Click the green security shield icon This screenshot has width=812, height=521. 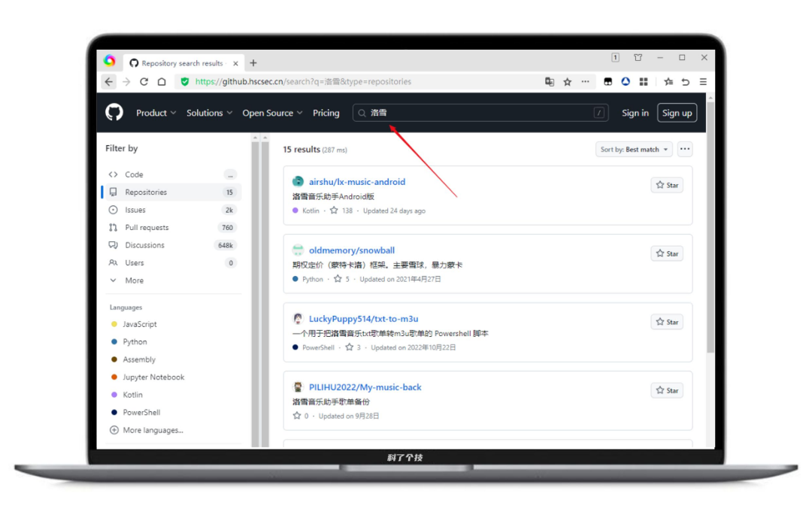[x=185, y=82]
